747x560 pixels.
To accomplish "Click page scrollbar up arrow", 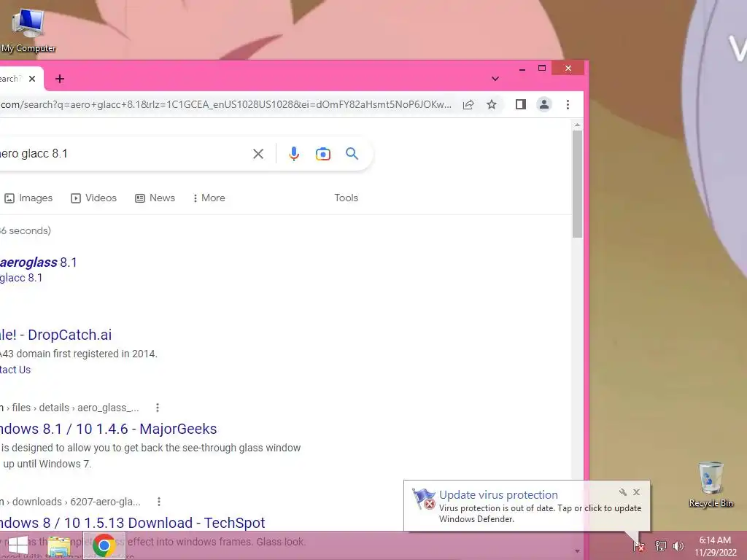I will click(578, 125).
